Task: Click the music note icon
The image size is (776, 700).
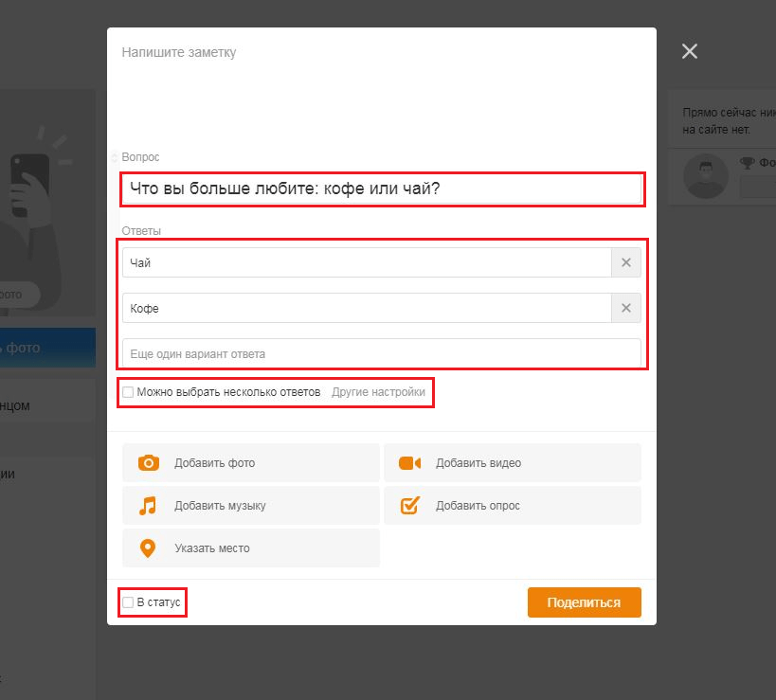Action: pyautogui.click(x=148, y=506)
